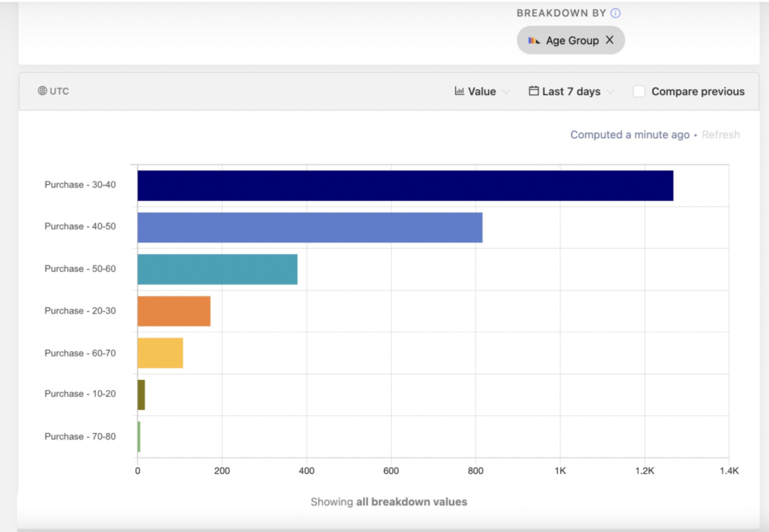
Task: Click the calendar icon beside Last 7 days
Action: 533,91
